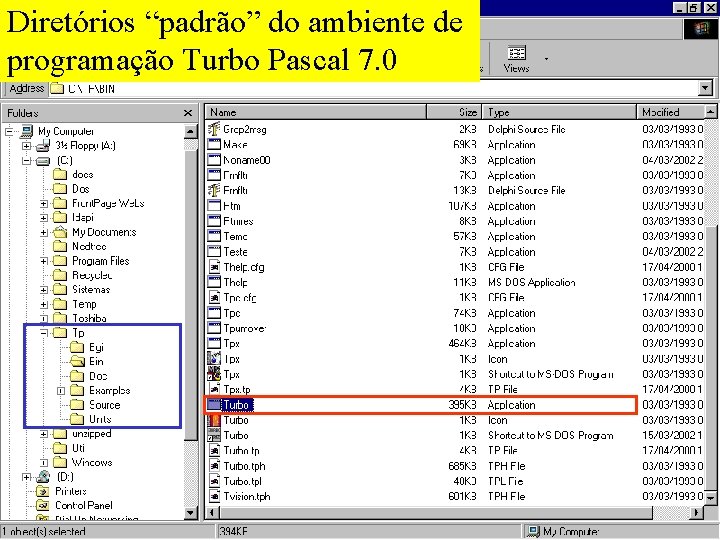
Task: Collapse the (C:) drive node
Action: click(x=27, y=161)
